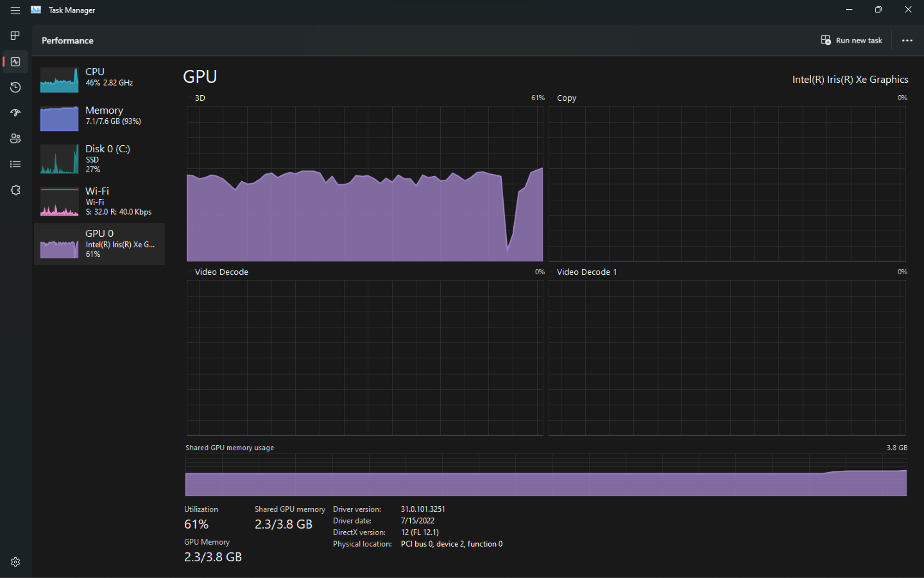The height and width of the screenshot is (578, 924).
Task: View Disk 0 (C:) performance
Action: (99, 158)
